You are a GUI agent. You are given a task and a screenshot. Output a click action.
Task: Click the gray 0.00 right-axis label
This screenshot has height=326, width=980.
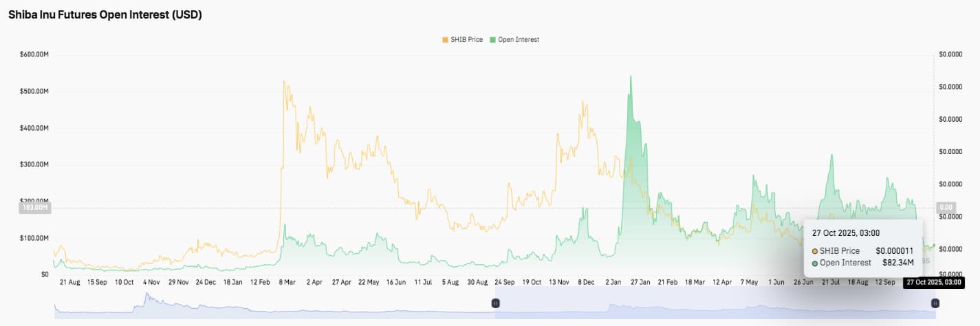click(x=946, y=207)
